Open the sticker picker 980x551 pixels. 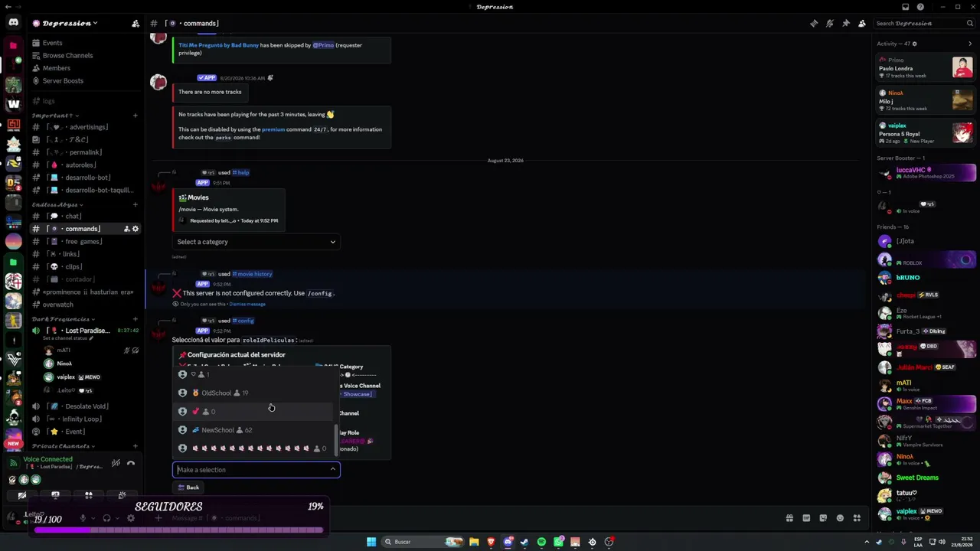click(823, 518)
